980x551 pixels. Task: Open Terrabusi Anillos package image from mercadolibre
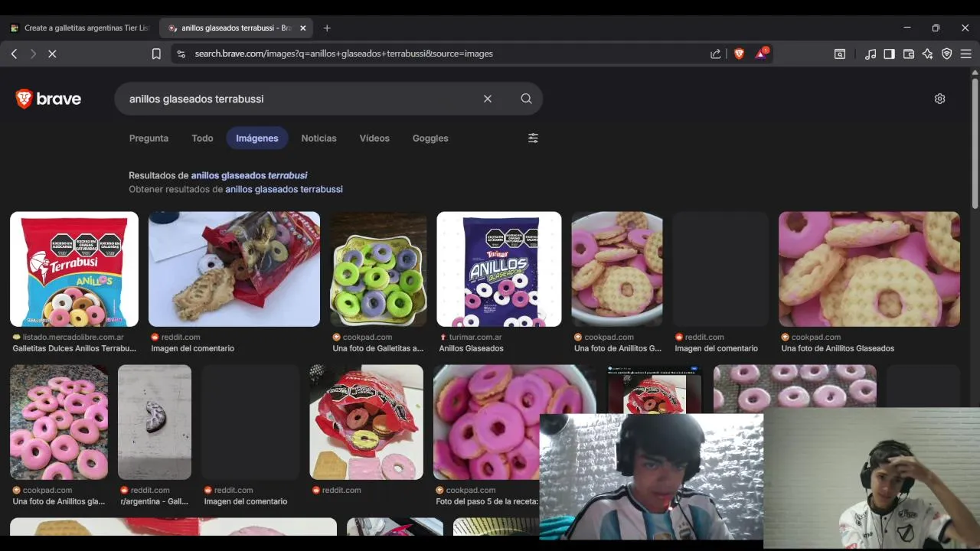click(74, 269)
